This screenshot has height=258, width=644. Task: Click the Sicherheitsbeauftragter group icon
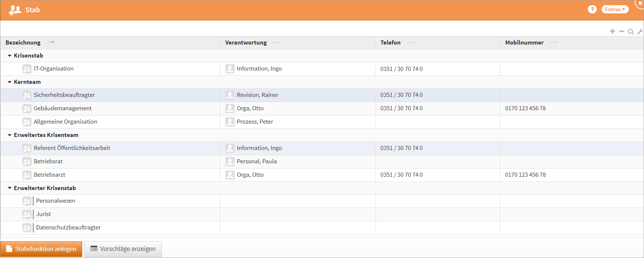(27, 95)
